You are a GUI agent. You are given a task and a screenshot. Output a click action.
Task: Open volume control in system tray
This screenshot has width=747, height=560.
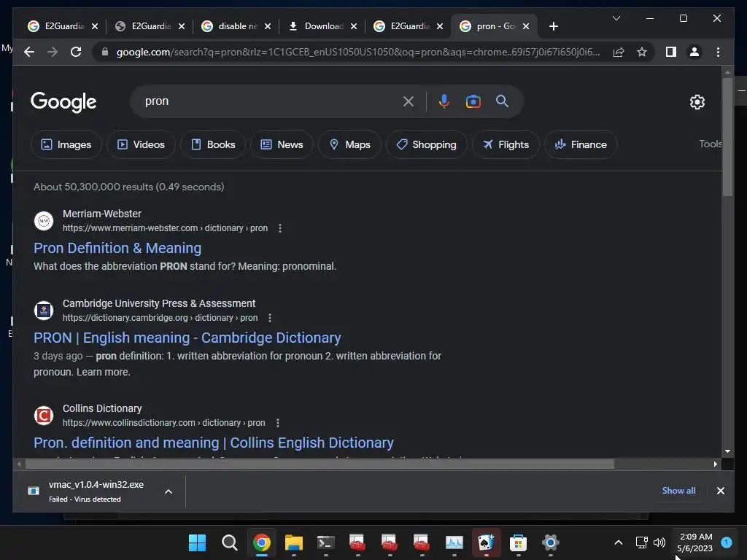(x=659, y=542)
